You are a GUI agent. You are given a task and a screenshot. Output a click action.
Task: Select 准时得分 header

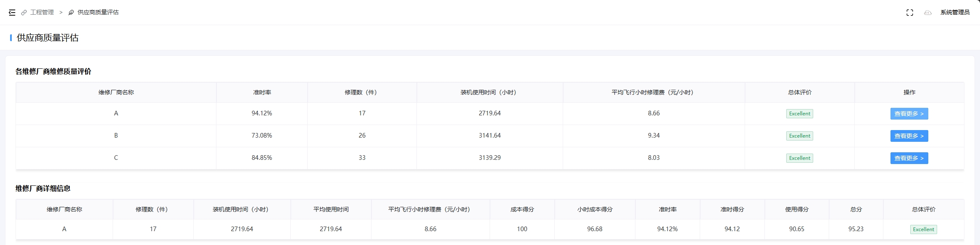(x=732, y=209)
